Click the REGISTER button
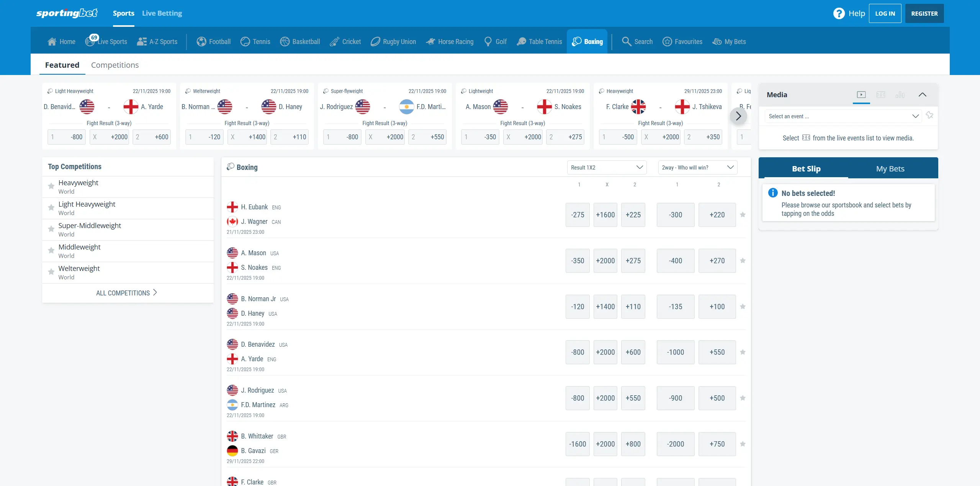Image resolution: width=980 pixels, height=486 pixels. tap(924, 13)
